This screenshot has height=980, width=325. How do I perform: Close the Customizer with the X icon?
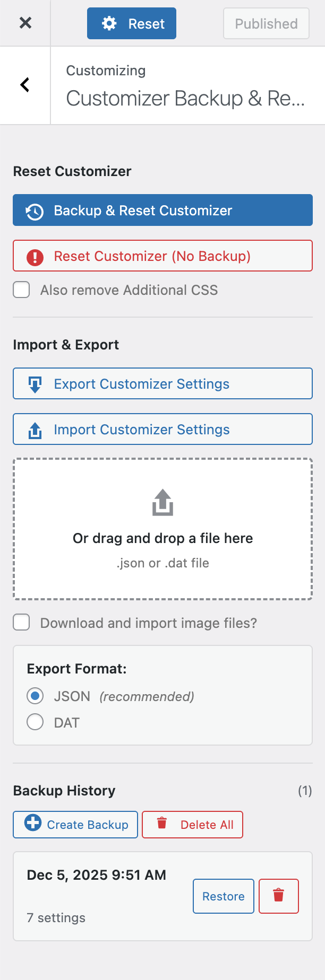pyautogui.click(x=25, y=23)
